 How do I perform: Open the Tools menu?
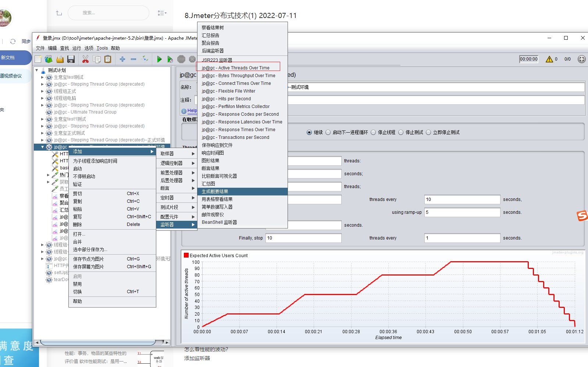[x=102, y=48]
